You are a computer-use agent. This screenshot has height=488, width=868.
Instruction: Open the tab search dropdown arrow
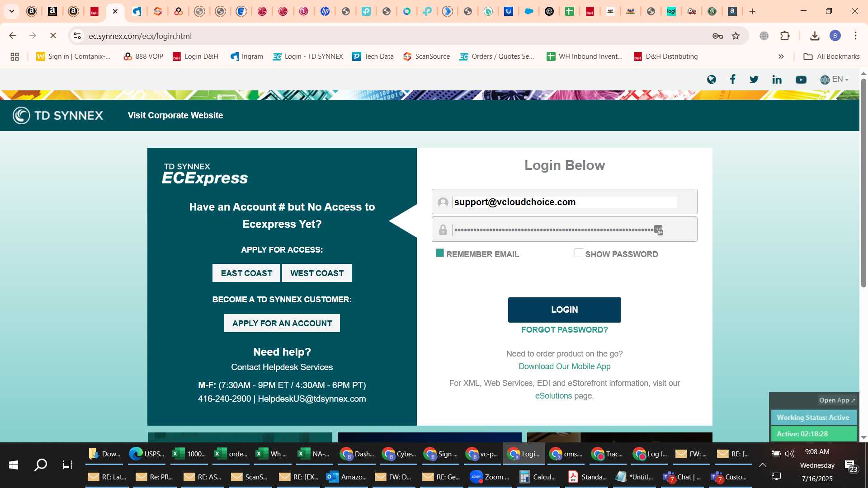pos(12,11)
